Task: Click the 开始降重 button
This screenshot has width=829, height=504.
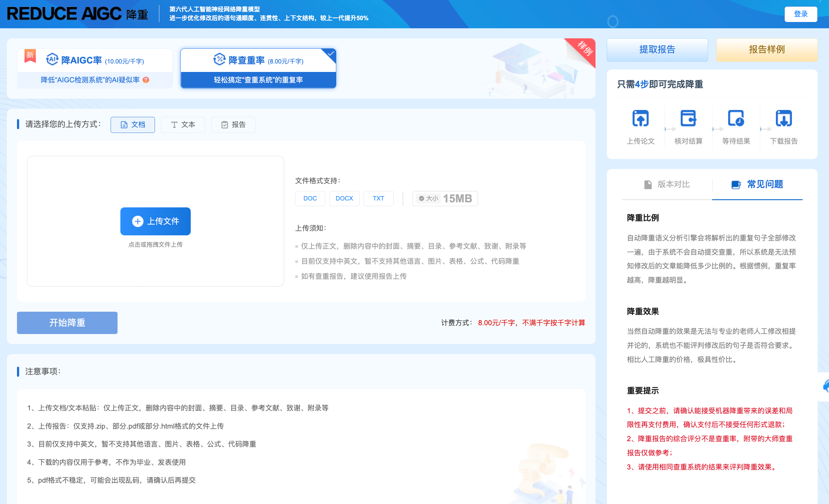Action: pyautogui.click(x=67, y=323)
